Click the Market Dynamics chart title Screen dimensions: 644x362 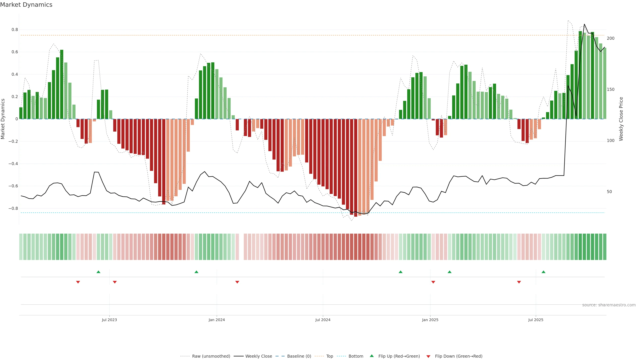coord(26,5)
